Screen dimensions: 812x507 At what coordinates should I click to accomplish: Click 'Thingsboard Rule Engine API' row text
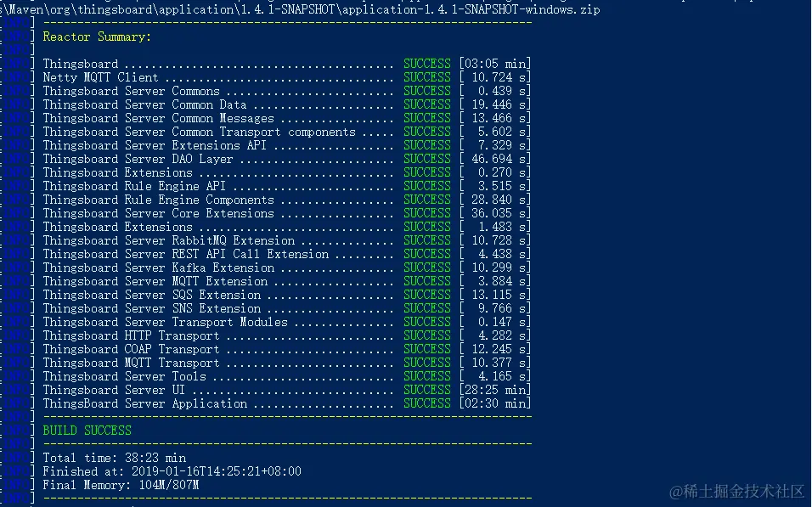pos(134,186)
